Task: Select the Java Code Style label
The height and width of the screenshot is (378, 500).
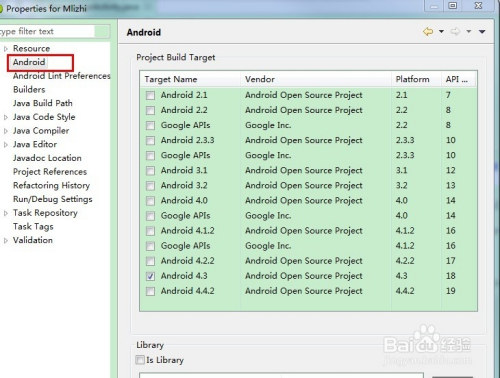Action: pos(44,117)
